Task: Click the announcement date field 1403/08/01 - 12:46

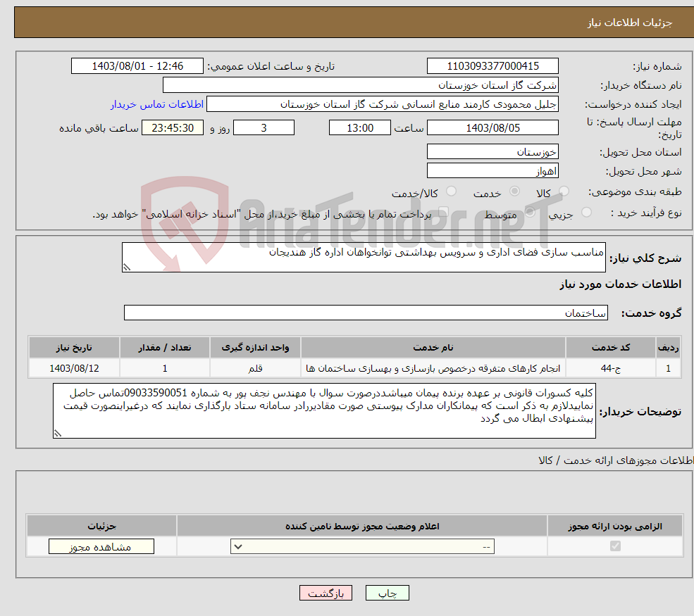Action: pos(137,66)
